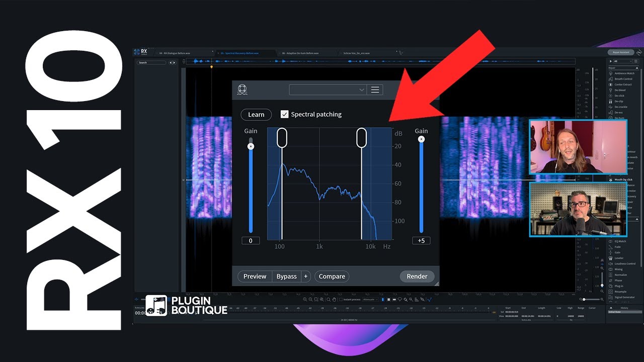Click the Bypass button
Screen dimensions: 644x362
[x=286, y=276]
